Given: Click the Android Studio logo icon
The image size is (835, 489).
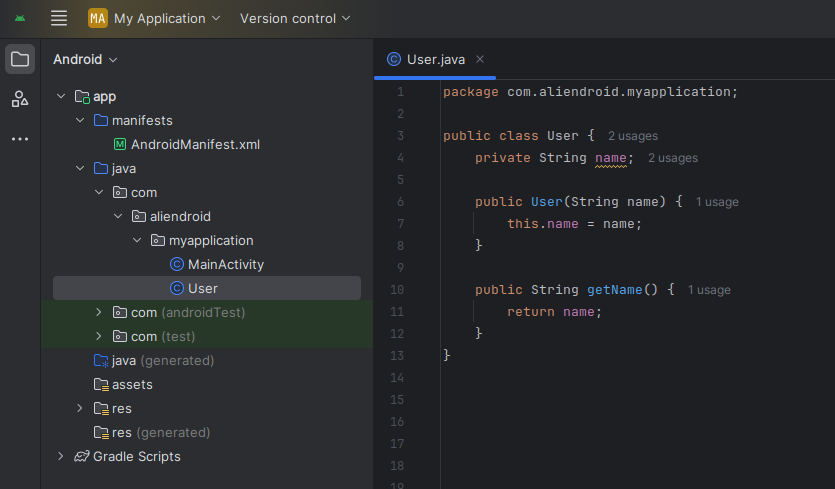Looking at the screenshot, I should (x=20, y=18).
